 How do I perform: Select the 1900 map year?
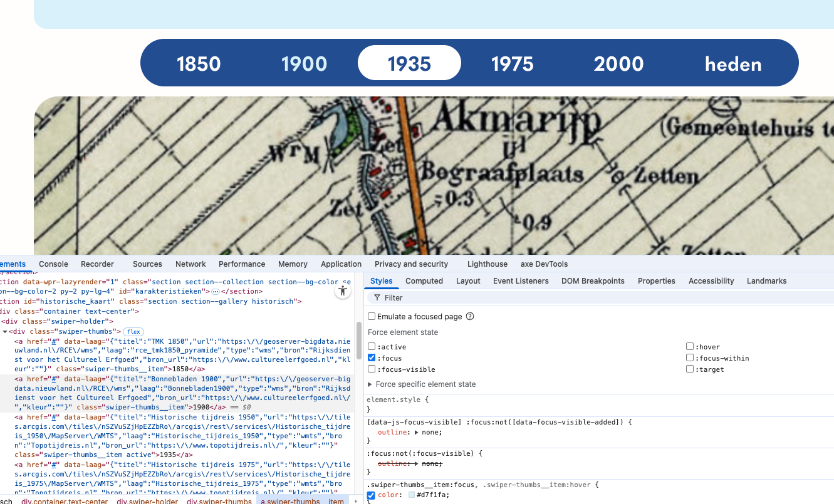(304, 63)
